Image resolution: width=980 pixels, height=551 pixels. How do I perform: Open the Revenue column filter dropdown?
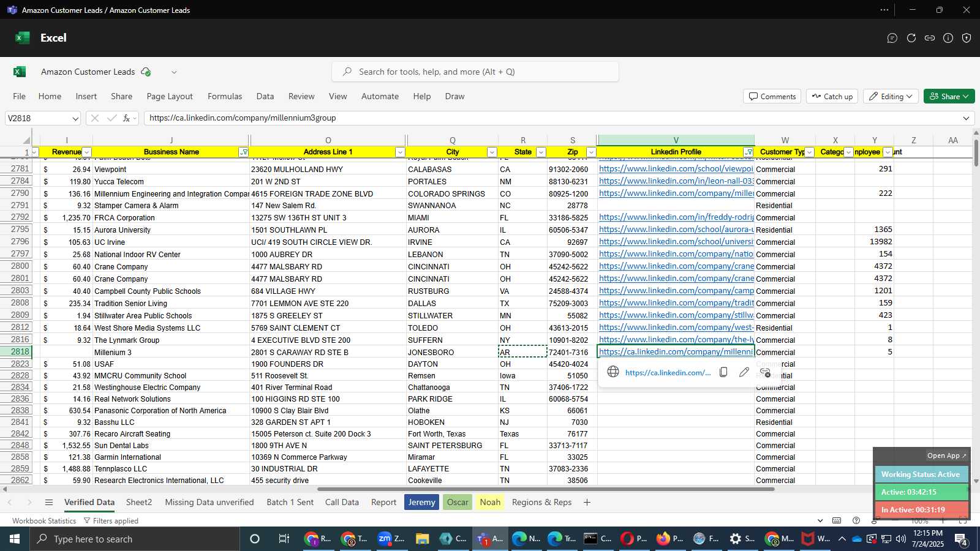point(87,152)
